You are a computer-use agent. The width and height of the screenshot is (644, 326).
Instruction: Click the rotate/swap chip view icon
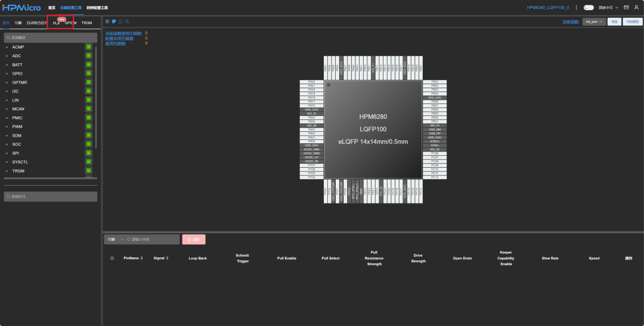pyautogui.click(x=120, y=21)
